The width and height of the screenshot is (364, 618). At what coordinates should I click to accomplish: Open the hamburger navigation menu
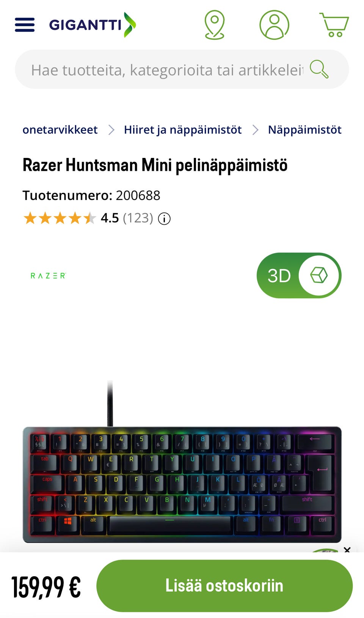[25, 25]
